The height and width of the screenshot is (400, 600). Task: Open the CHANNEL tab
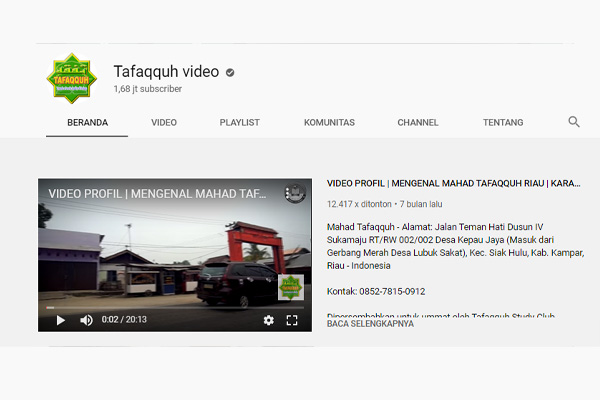tap(418, 122)
